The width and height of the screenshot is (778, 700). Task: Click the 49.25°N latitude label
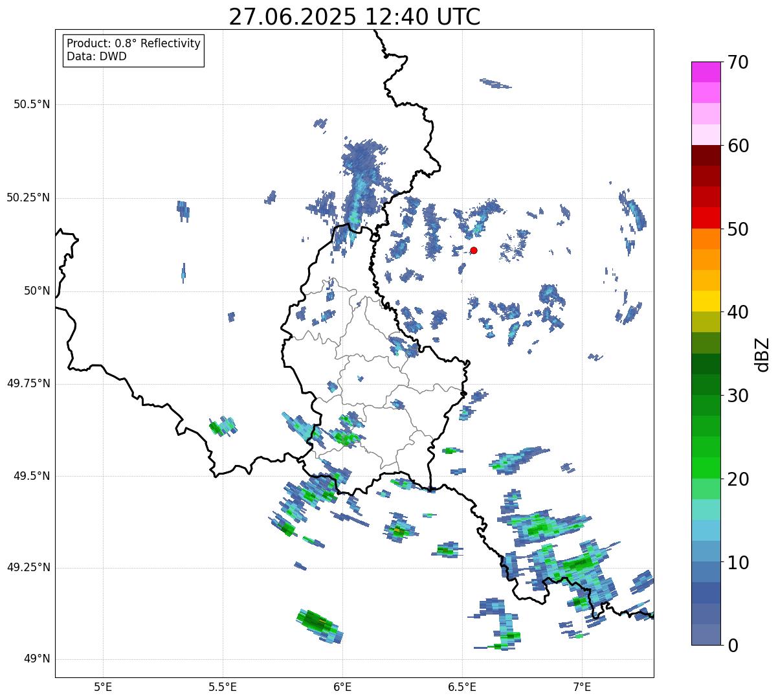28,567
